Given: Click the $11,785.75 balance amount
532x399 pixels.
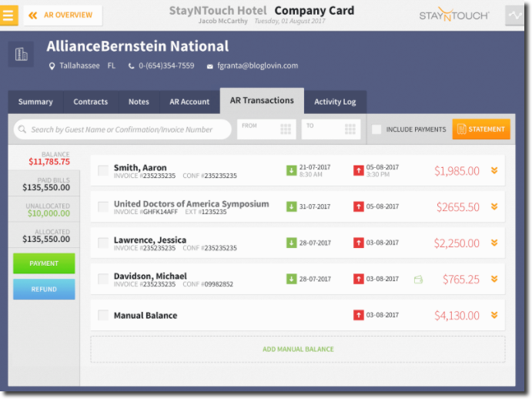Looking at the screenshot, I should [49, 162].
